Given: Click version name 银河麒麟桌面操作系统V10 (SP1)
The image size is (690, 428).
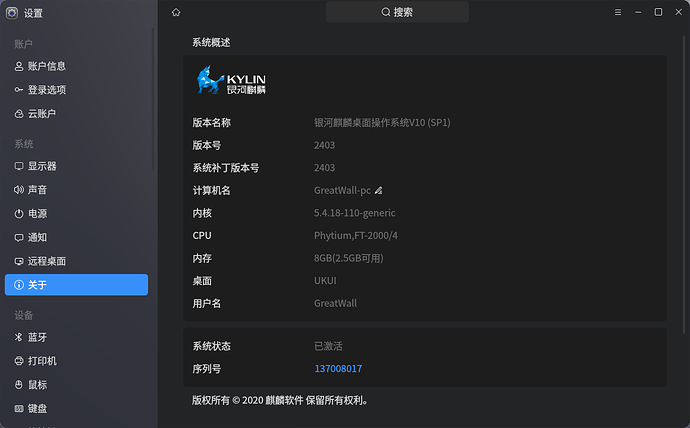Looking at the screenshot, I should (382, 123).
